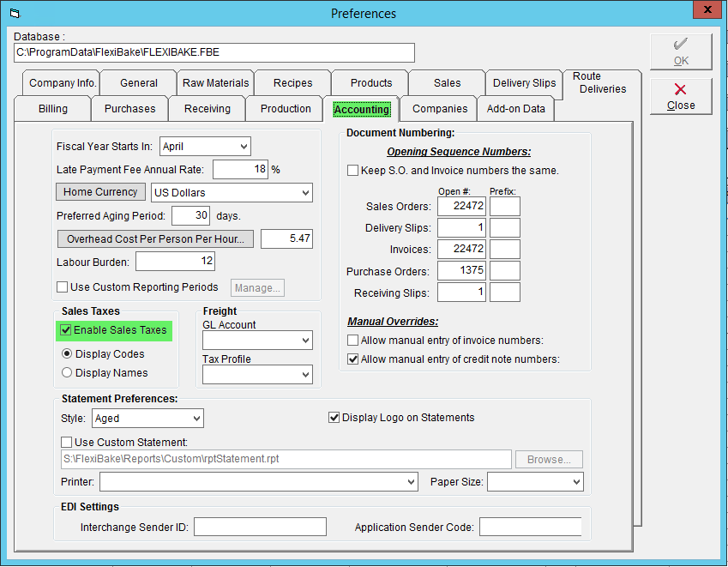
Task: Disable manual entry of credit note numbers
Action: (353, 359)
